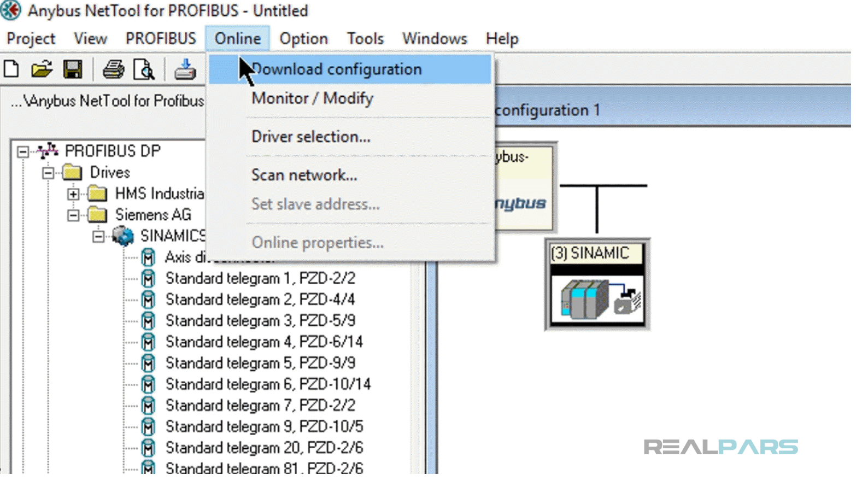Open a project using the folder toolbar icon
Screen dimensions: 856x504
[x=42, y=69]
